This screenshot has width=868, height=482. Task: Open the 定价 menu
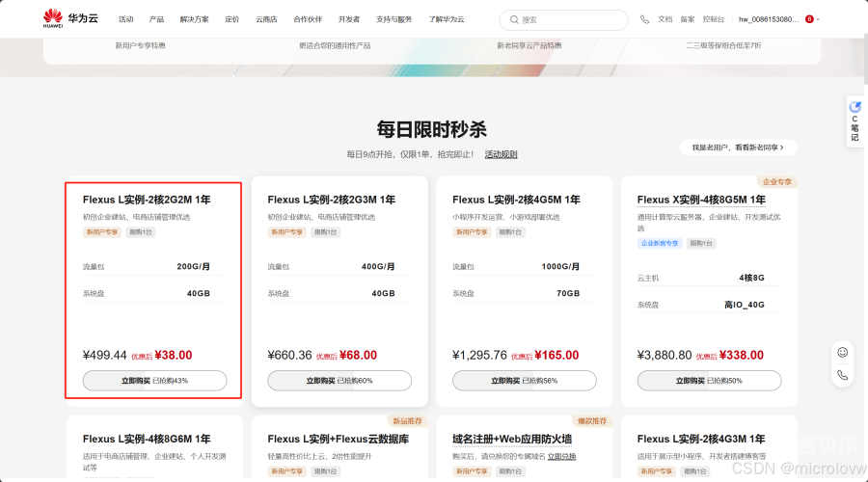pyautogui.click(x=231, y=19)
